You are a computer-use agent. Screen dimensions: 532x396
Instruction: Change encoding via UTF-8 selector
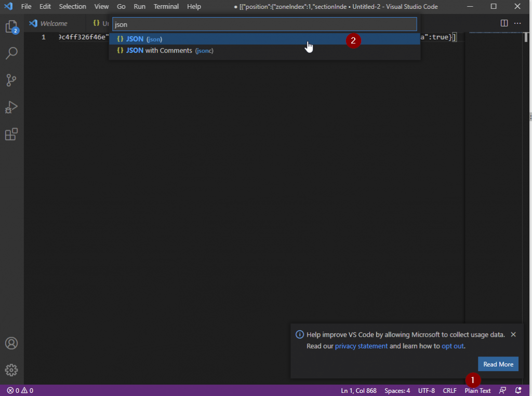427,390
